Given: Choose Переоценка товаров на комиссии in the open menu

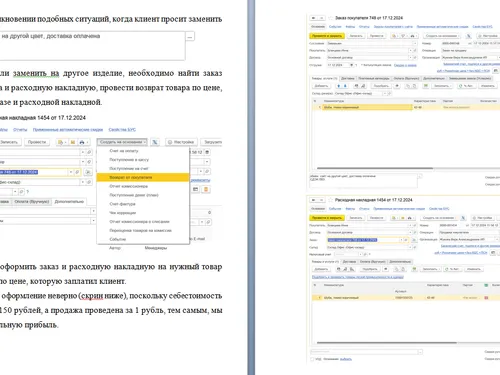Looking at the screenshot, I should click(143, 230).
